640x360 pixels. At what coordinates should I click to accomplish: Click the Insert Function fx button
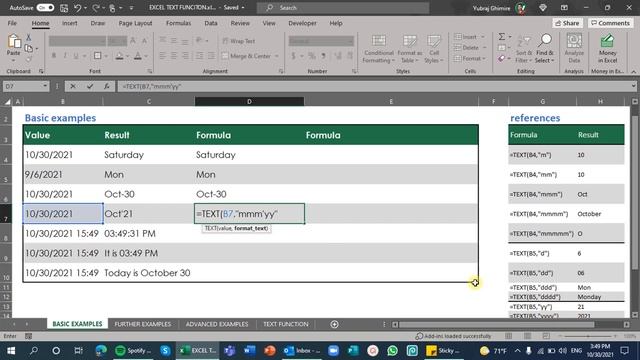pos(107,86)
